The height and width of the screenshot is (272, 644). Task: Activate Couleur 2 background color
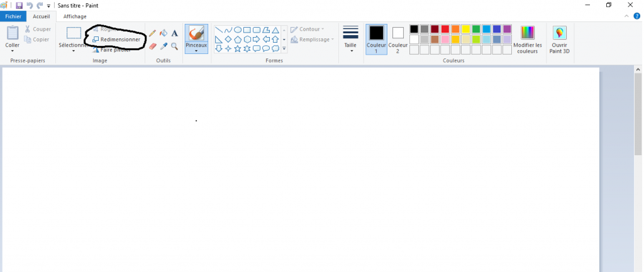(397, 40)
